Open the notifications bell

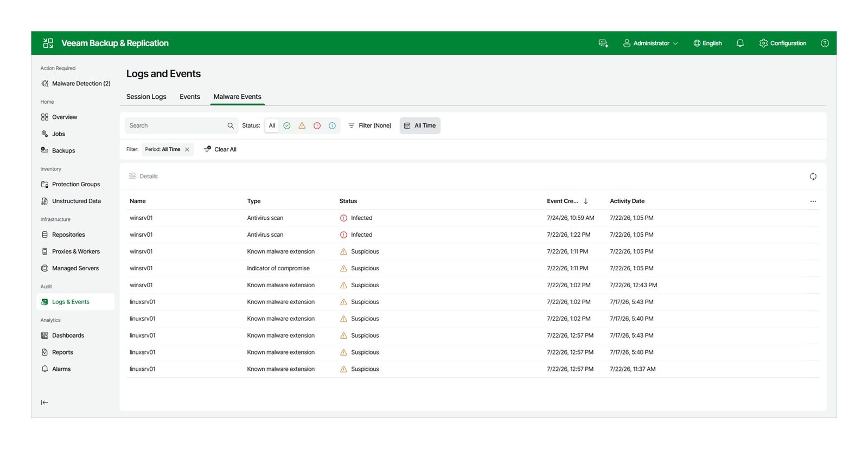740,43
